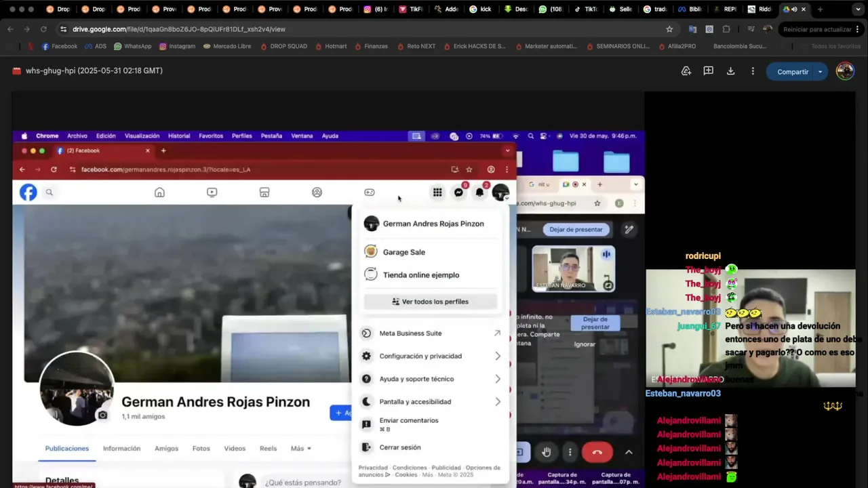The width and height of the screenshot is (868, 488).
Task: Open Más dropdown on profile tabs
Action: pos(300,449)
